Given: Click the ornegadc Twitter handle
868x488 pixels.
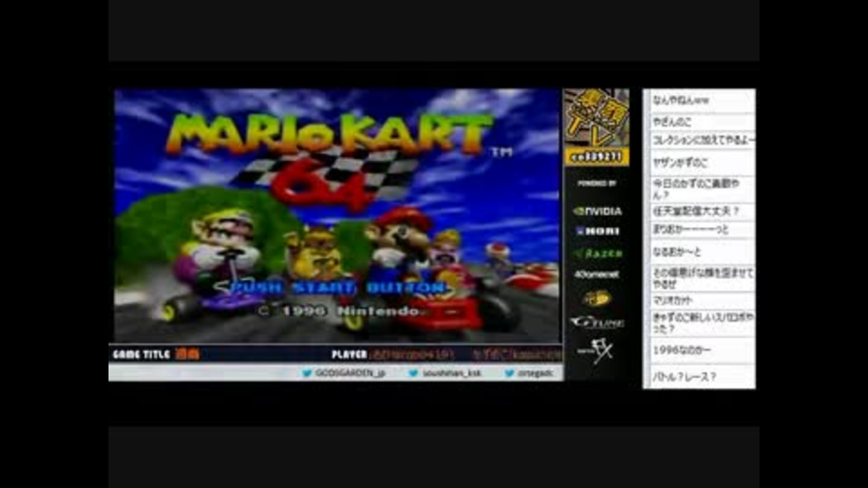Looking at the screenshot, I should [534, 373].
